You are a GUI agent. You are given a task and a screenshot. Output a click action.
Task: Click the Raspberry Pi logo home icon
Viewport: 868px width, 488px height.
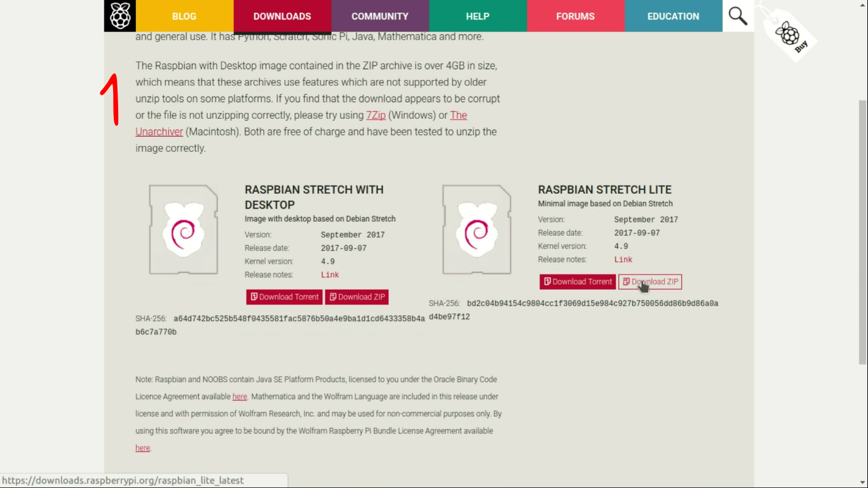pos(120,16)
